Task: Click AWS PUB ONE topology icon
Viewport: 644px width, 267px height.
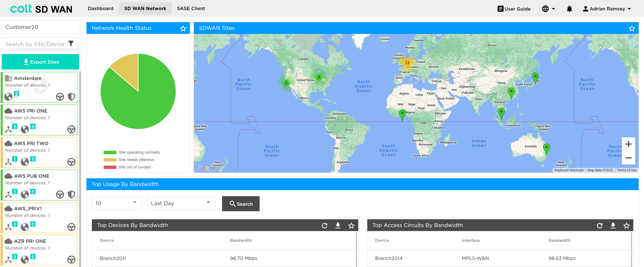Action: click(9, 194)
